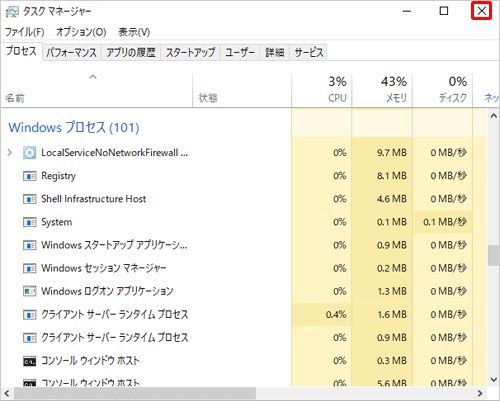
Task: Click Task Manager title bar app icon
Action: click(x=12, y=12)
